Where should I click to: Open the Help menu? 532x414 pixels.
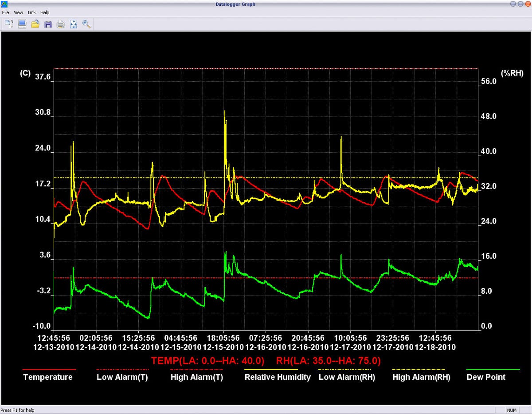point(45,12)
